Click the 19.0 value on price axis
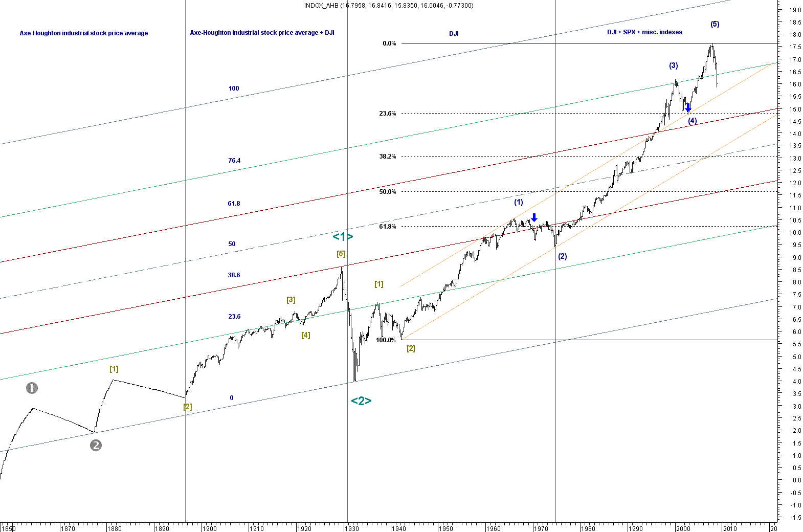Screen dimensions: 803x532 [795, 10]
